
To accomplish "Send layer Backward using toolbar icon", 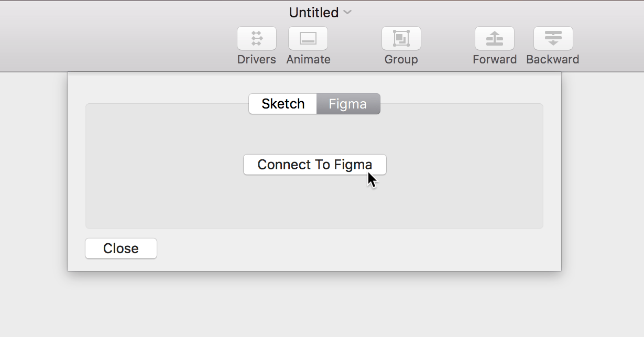I will (x=553, y=38).
